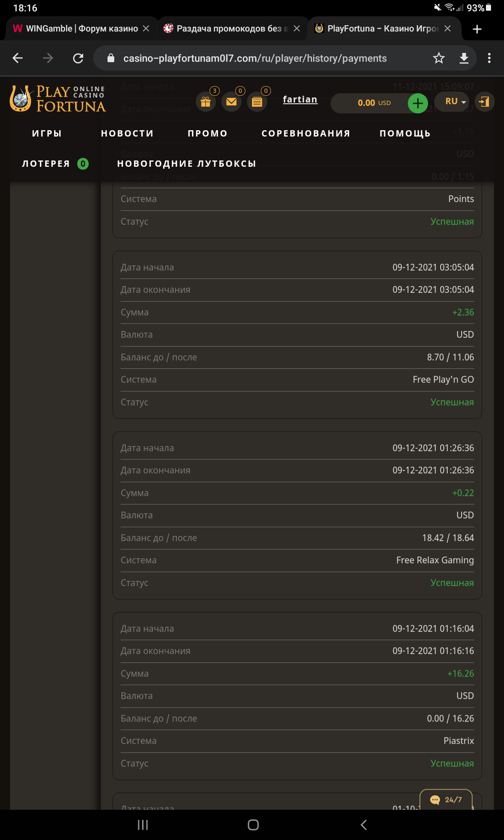Open browser three-dot menu
The height and width of the screenshot is (840, 504).
point(489,58)
